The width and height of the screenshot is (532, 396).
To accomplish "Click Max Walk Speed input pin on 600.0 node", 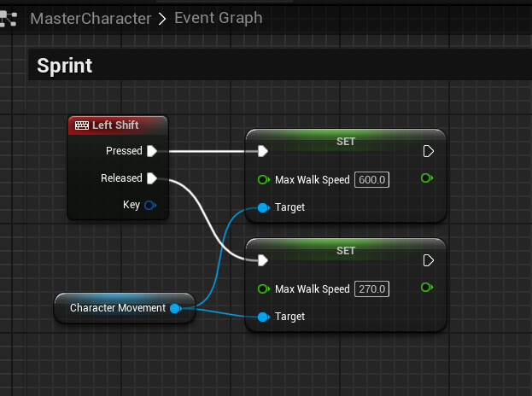I will [264, 179].
